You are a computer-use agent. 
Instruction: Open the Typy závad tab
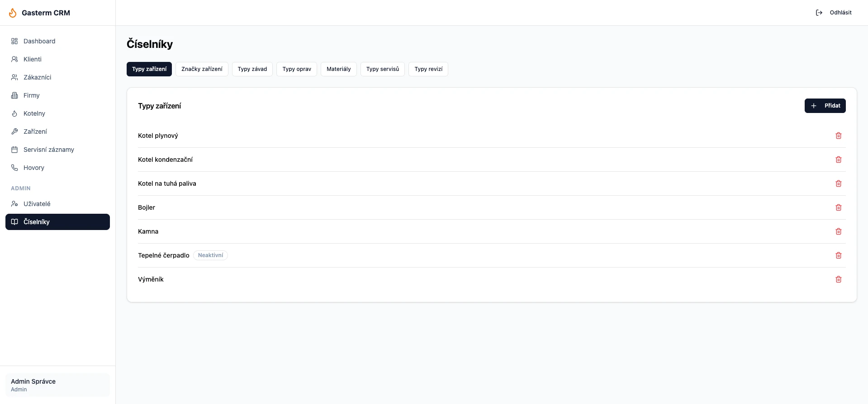pos(252,69)
